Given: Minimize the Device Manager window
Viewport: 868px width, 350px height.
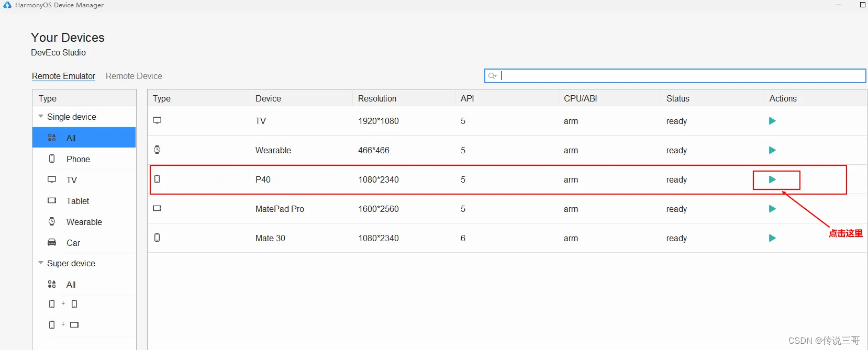Looking at the screenshot, I should point(838,5).
